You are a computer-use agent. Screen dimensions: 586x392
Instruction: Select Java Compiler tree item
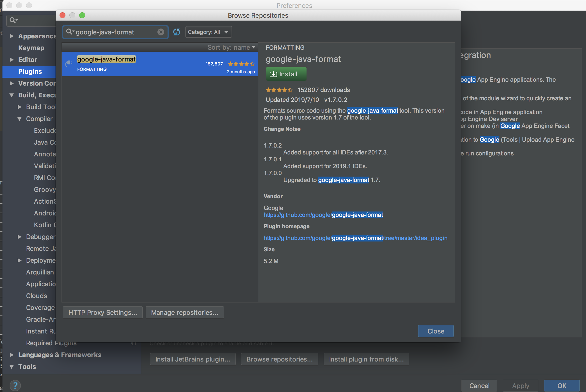[45, 142]
